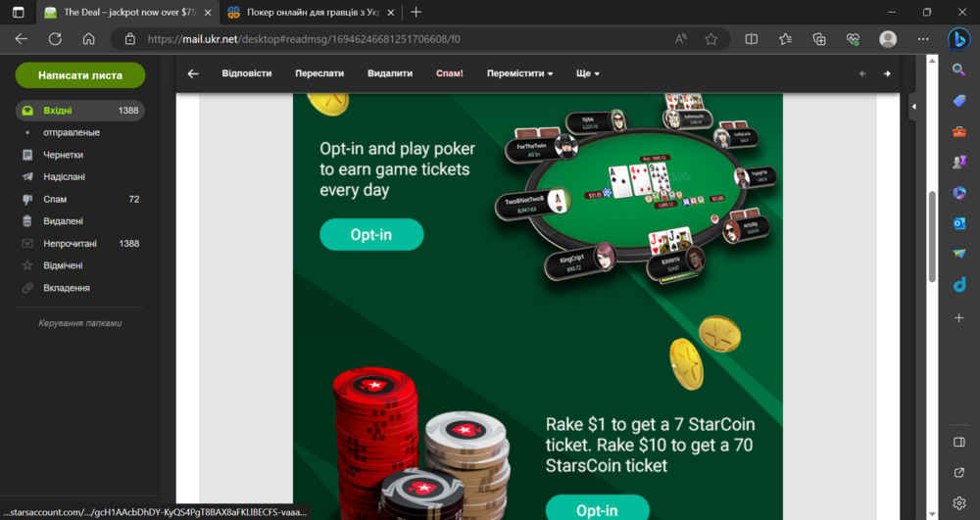Toggle sidebar layout panel icon
The image size is (980, 520).
(958, 442)
